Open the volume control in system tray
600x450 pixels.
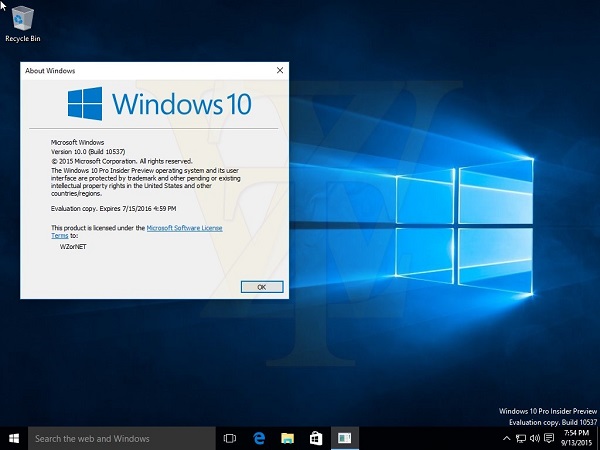click(536, 439)
